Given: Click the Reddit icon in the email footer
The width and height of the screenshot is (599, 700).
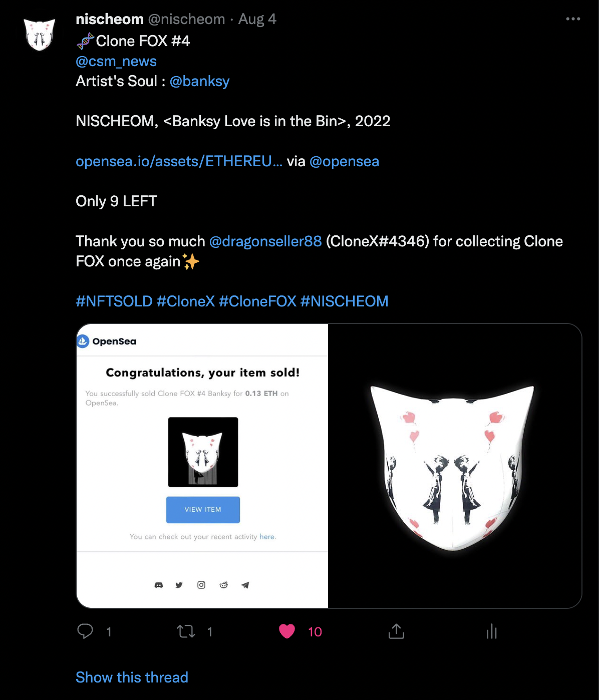Looking at the screenshot, I should click(223, 585).
